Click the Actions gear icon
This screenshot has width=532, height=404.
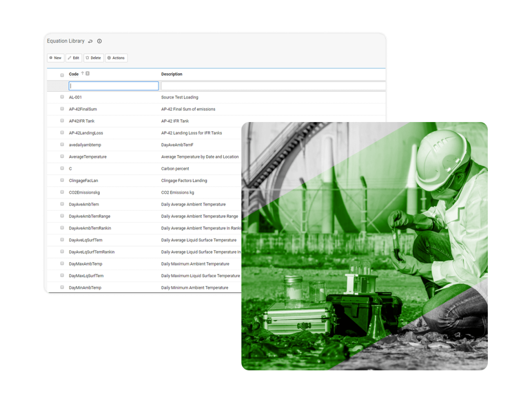(109, 58)
